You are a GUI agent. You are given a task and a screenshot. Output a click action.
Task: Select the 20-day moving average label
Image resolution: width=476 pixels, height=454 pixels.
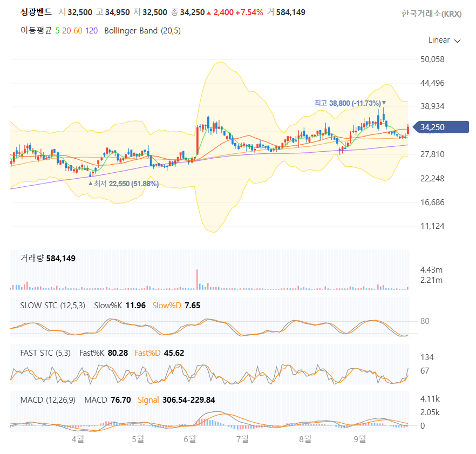pos(66,31)
